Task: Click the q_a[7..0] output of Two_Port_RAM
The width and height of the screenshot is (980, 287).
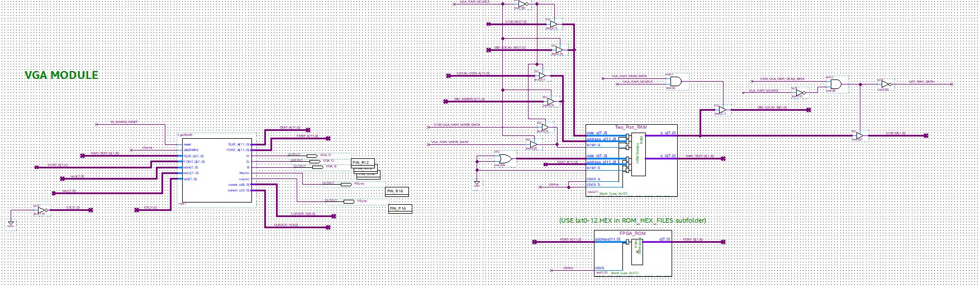Action: [x=668, y=133]
